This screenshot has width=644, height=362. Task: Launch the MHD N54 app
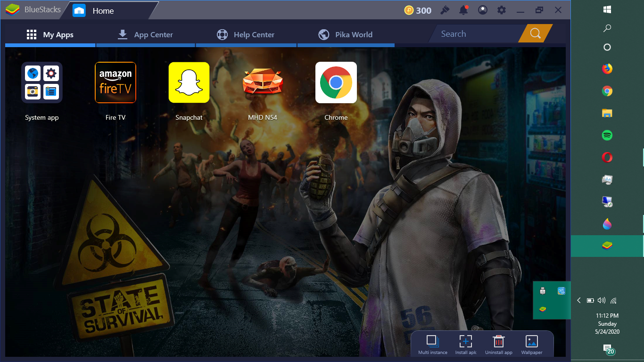pyautogui.click(x=263, y=82)
